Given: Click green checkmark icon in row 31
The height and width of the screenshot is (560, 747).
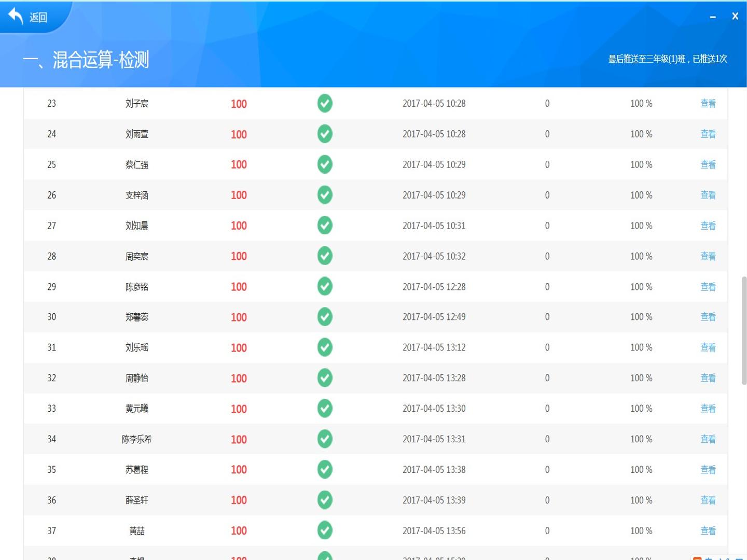Looking at the screenshot, I should [325, 347].
